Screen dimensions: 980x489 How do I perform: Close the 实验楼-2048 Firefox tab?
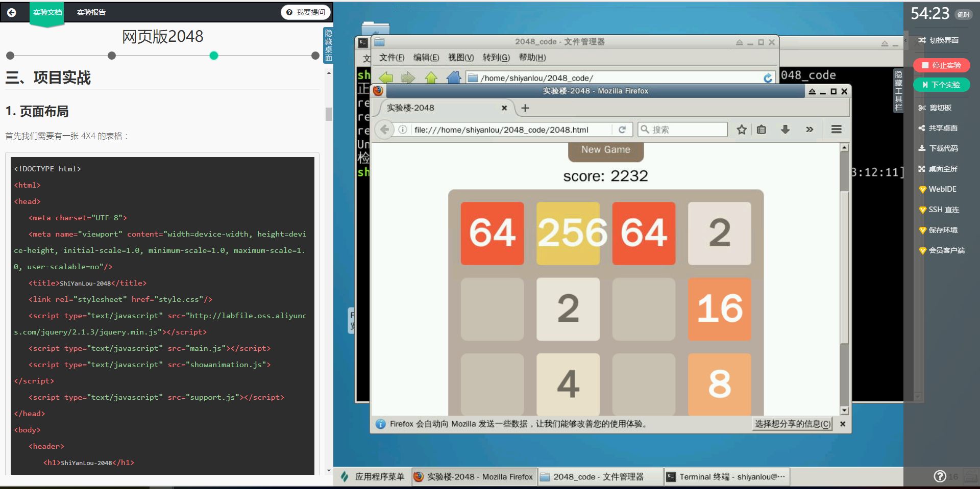tap(504, 108)
